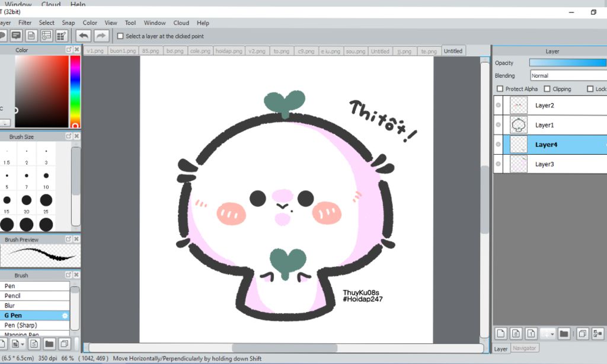
Task: Enable the Clipping checkbox
Action: pyautogui.click(x=547, y=89)
